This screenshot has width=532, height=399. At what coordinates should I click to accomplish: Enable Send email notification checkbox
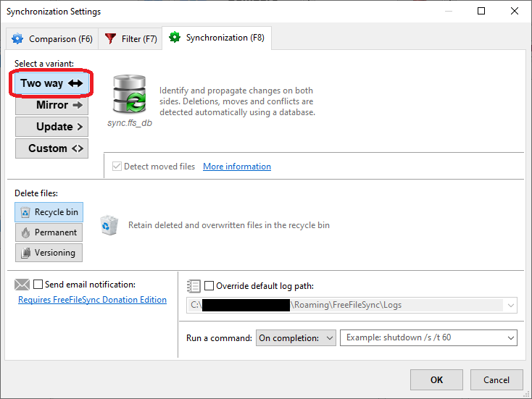(x=38, y=285)
